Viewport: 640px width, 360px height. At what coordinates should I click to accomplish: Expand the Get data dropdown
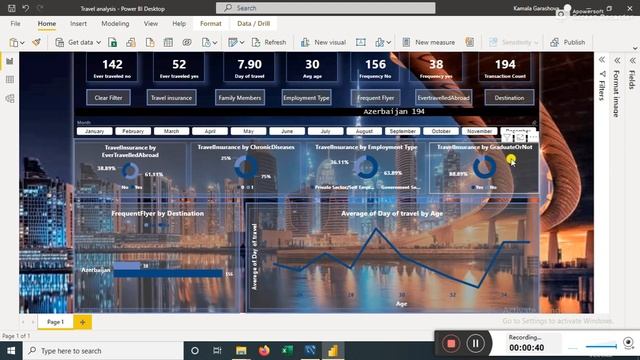coord(99,42)
